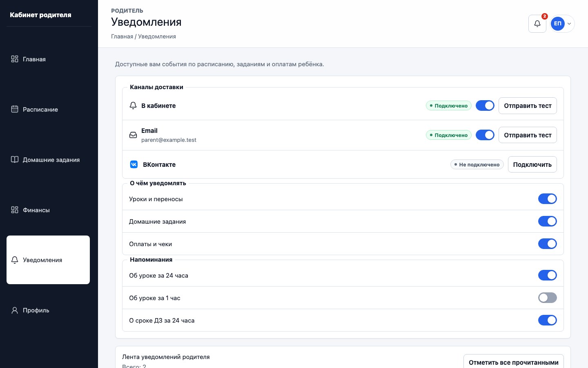Open Профиль in the sidebar
The width and height of the screenshot is (588, 368).
[48, 310]
